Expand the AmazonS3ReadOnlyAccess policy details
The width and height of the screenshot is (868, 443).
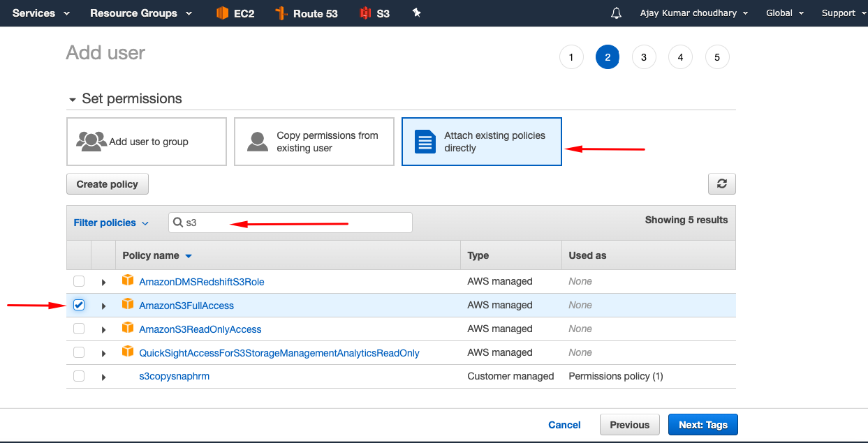click(x=103, y=330)
